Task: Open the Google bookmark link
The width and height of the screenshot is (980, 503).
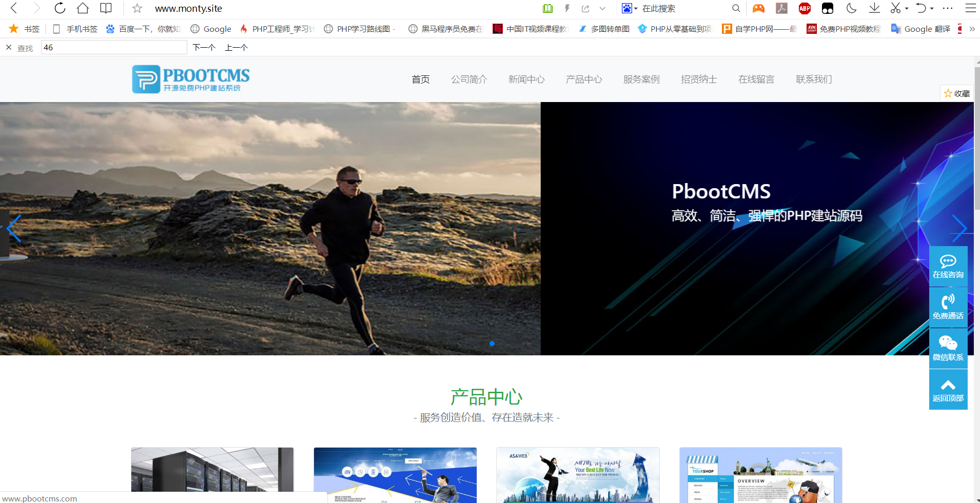Action: pyautogui.click(x=210, y=29)
